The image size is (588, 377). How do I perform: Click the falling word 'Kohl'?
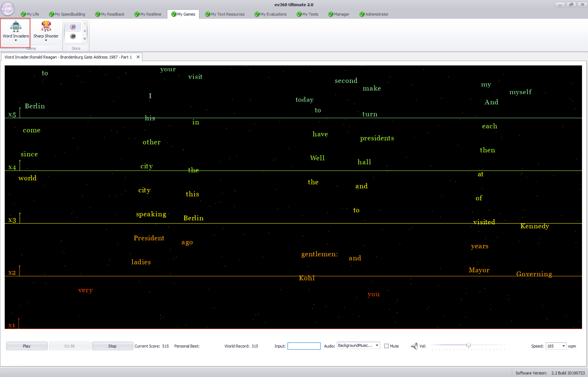307,278
